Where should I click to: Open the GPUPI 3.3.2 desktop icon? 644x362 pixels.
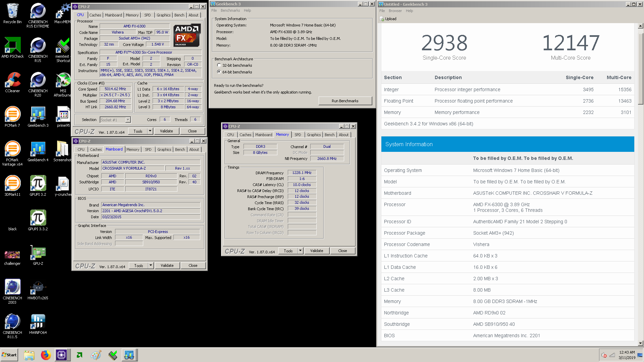tap(38, 221)
